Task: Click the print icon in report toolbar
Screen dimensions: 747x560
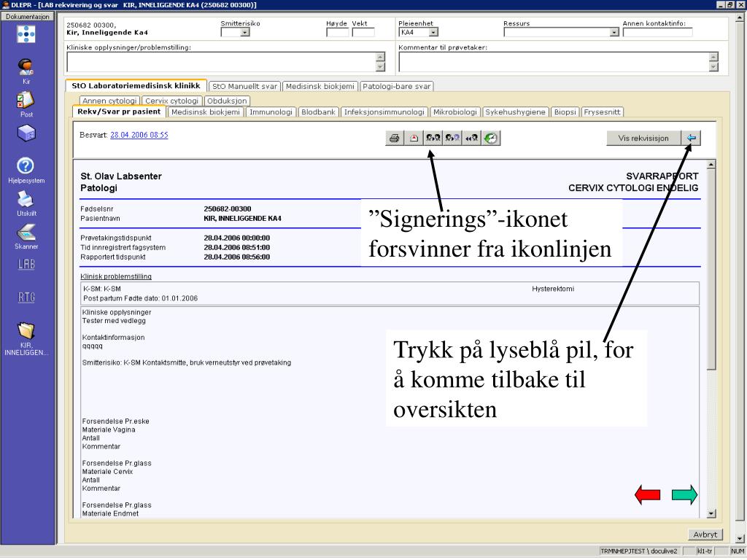Action: tap(395, 138)
